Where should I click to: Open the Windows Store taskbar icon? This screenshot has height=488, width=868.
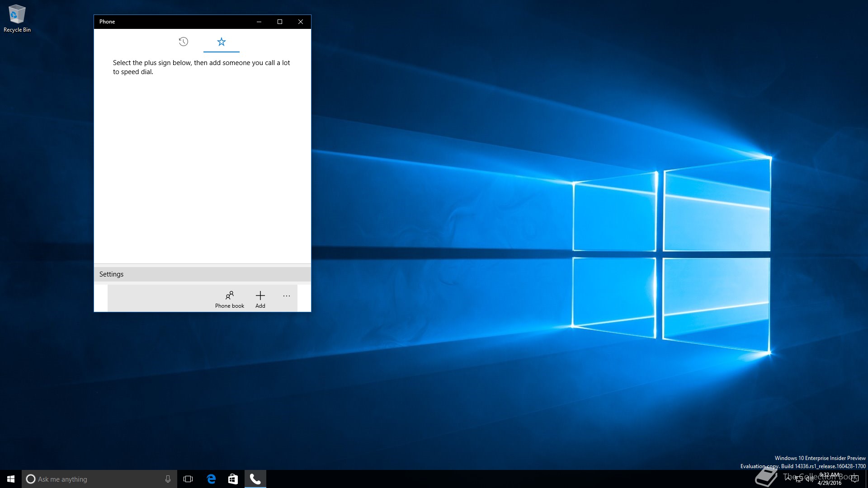[x=233, y=479]
